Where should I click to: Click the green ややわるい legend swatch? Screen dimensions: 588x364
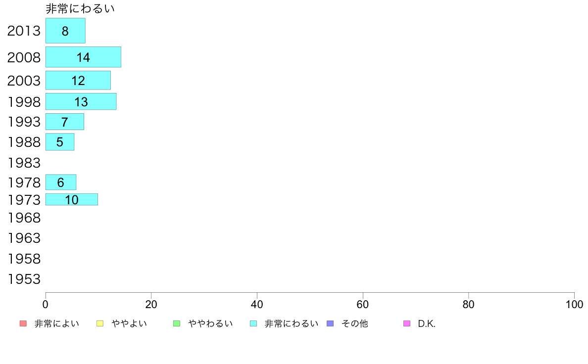177,323
